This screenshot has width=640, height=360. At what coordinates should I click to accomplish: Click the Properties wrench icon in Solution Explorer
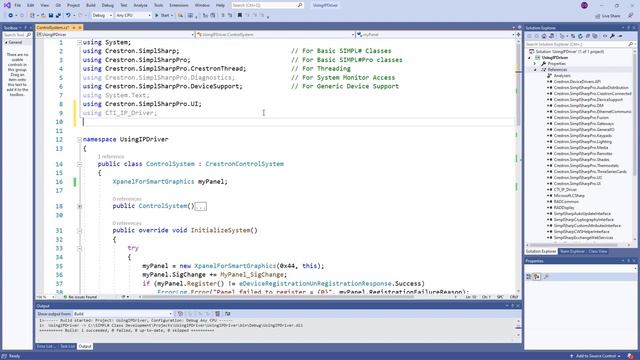pyautogui.click(x=612, y=36)
